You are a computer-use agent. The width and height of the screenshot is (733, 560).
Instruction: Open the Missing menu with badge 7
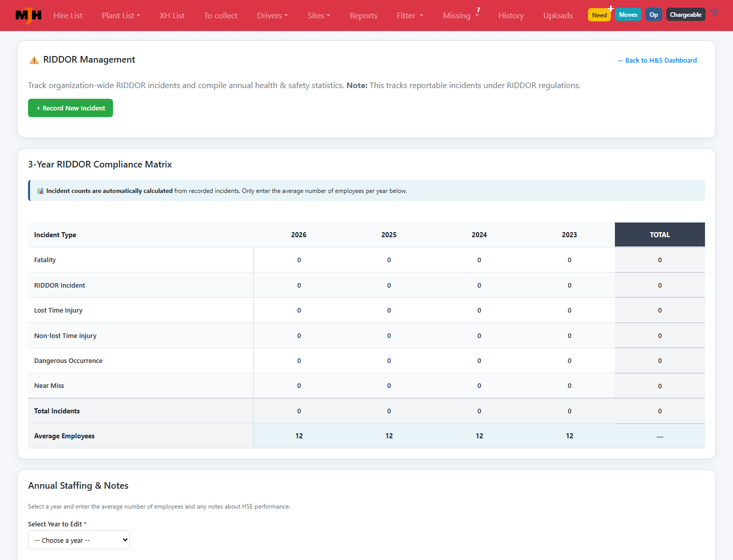(461, 15)
